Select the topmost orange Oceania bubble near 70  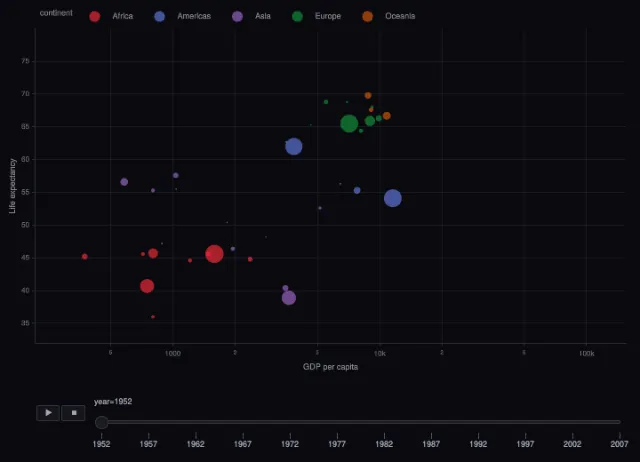[x=368, y=96]
